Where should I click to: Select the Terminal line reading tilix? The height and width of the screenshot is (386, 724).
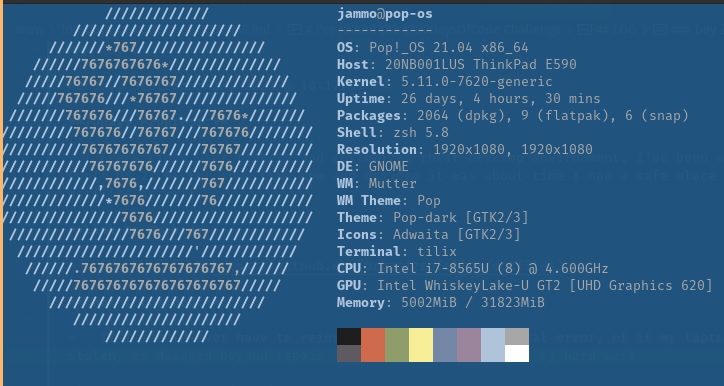pyautogui.click(x=397, y=252)
